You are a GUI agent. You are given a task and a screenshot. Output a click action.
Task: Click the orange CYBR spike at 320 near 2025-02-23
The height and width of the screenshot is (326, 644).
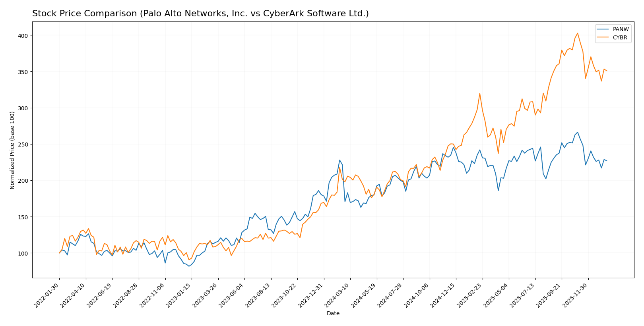pyautogui.click(x=479, y=94)
